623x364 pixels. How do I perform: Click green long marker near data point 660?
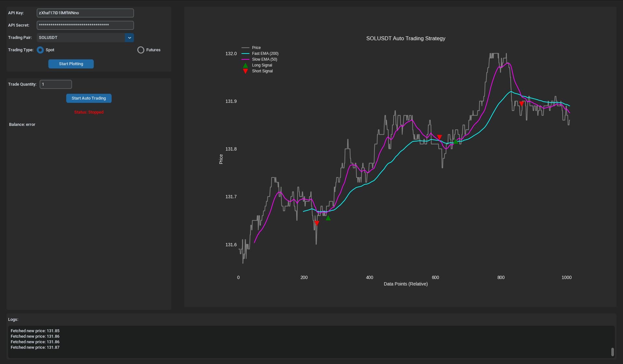click(456, 141)
